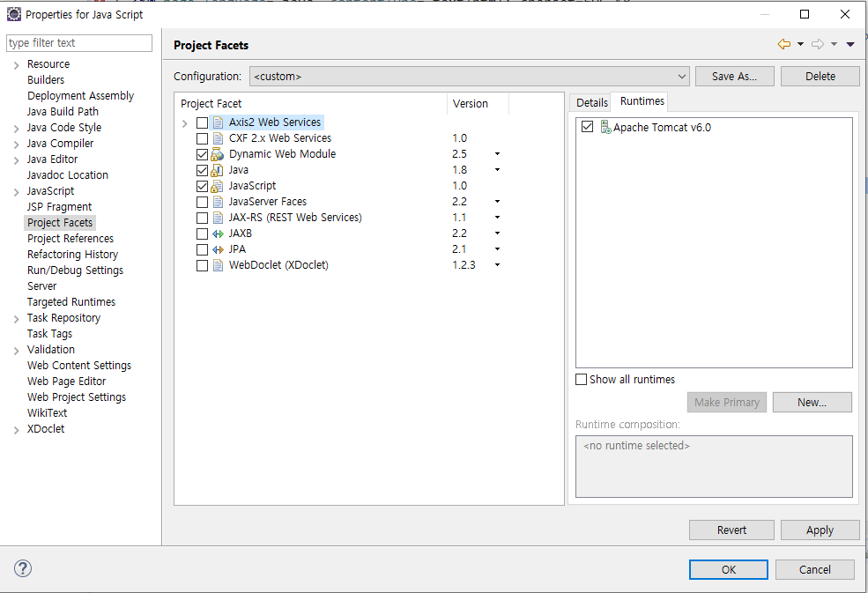Check the JAXB facet checkbox
Image resolution: width=868 pixels, height=593 pixels.
pos(202,233)
